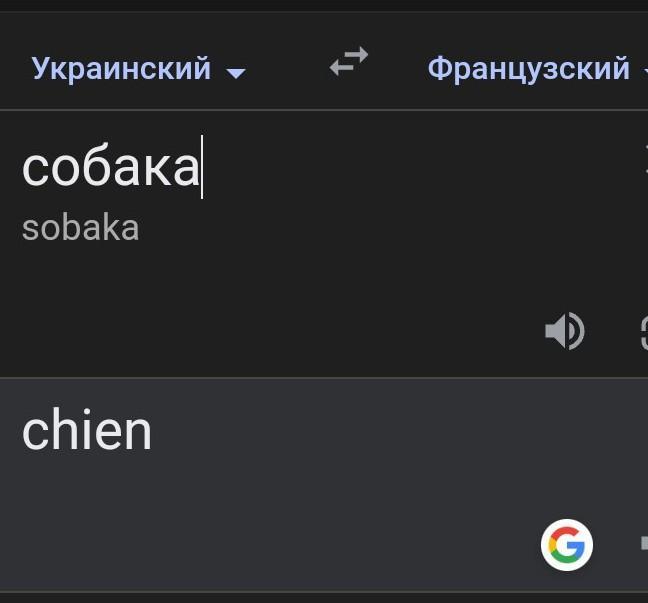Open the Французский dropdown arrow
This screenshot has height=603, width=648.
pyautogui.click(x=642, y=72)
